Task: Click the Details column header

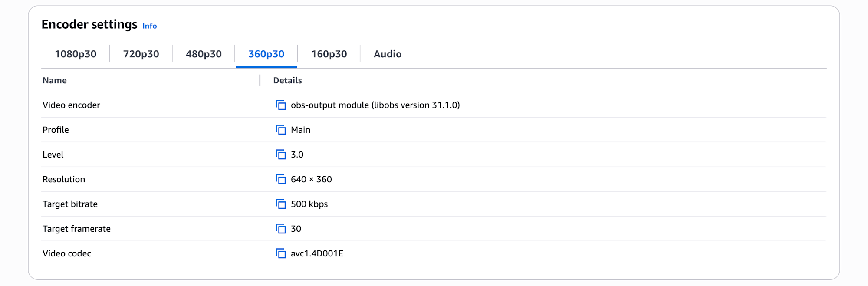Action: [x=287, y=80]
